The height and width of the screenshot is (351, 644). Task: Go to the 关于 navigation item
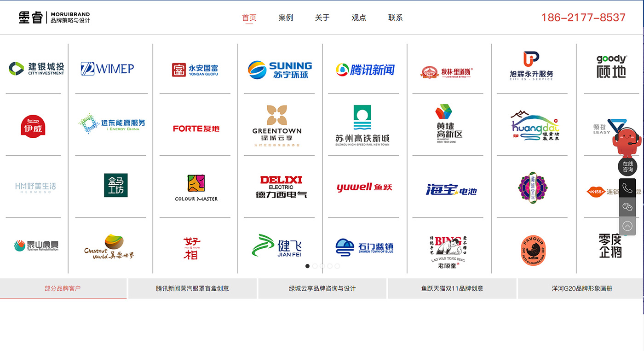point(322,18)
